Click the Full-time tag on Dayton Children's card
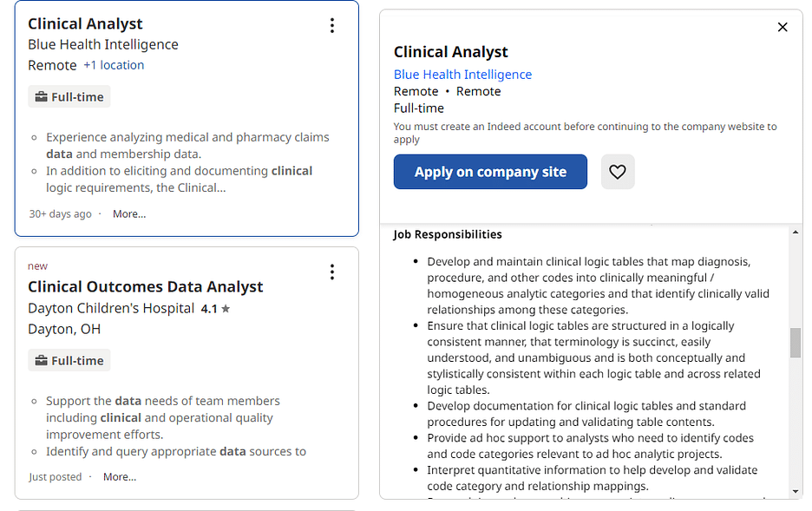 pos(69,360)
